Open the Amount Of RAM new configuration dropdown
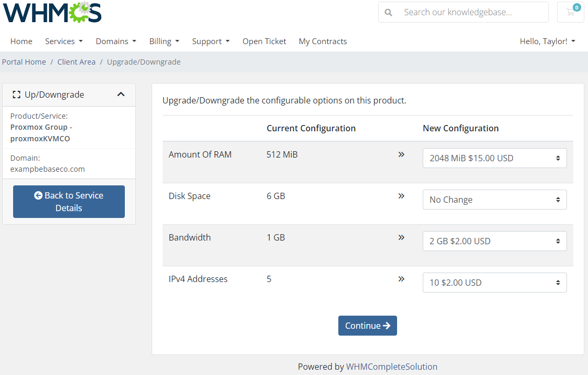Screen dimensions: 588x375 click(495, 158)
